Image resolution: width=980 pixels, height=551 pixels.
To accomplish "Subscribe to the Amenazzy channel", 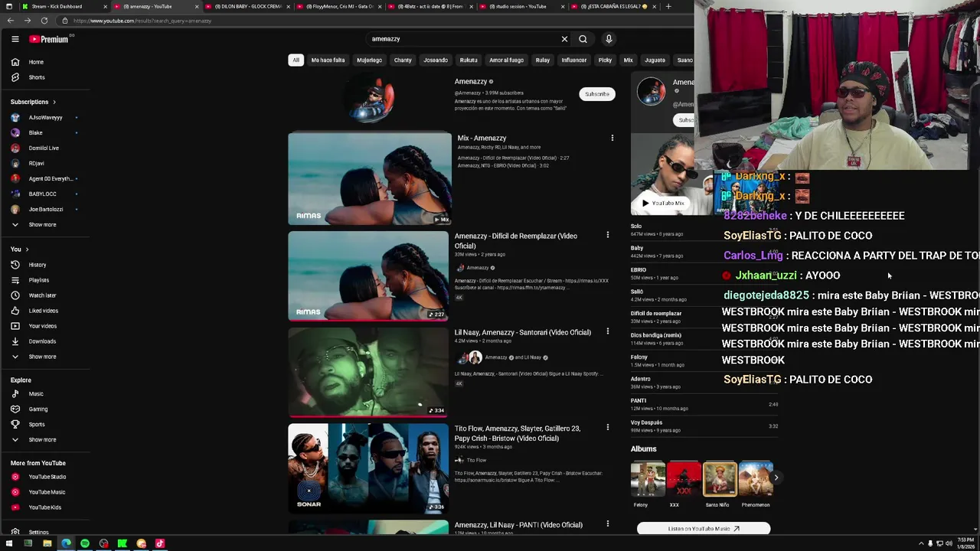I will (596, 94).
